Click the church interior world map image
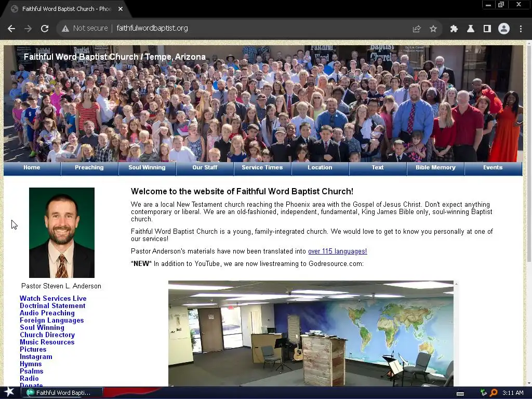The height and width of the screenshot is (399, 532). click(311, 334)
